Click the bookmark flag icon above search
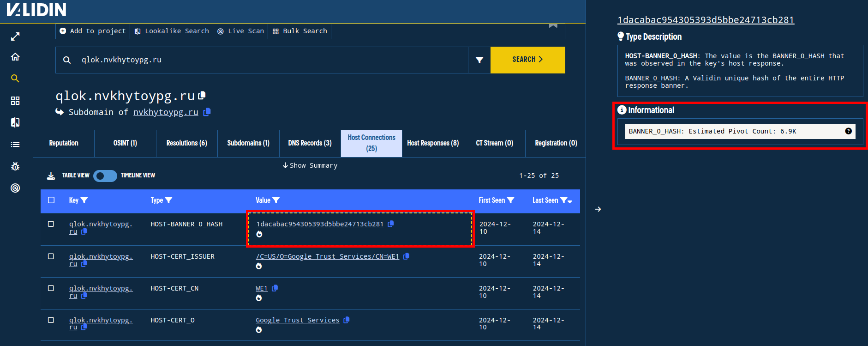The image size is (868, 346). point(553,25)
